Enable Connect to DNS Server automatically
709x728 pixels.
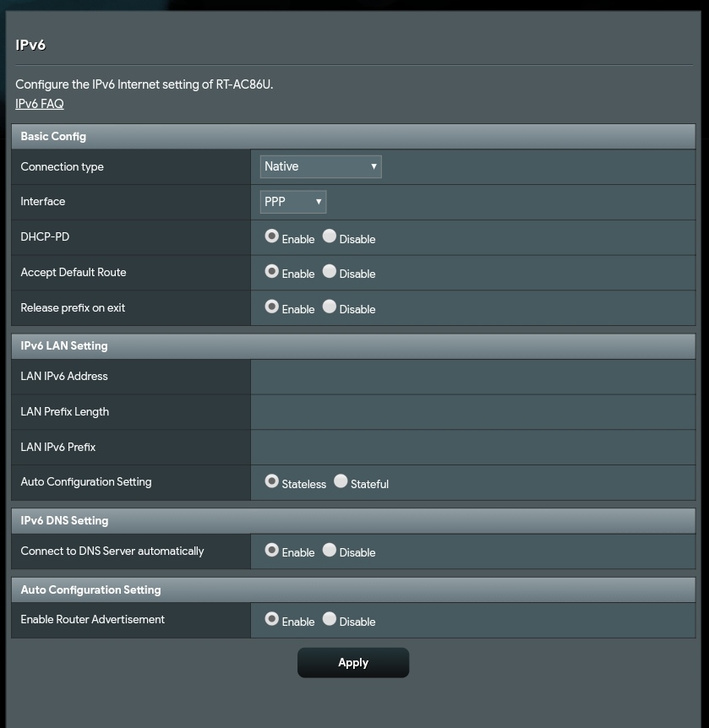(271, 550)
